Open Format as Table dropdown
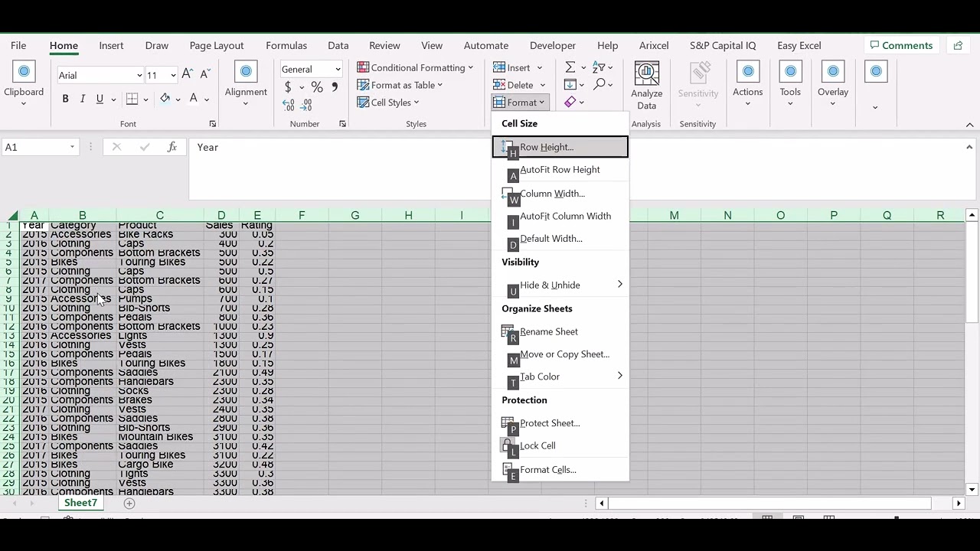The width and height of the screenshot is (980, 551). click(x=400, y=85)
